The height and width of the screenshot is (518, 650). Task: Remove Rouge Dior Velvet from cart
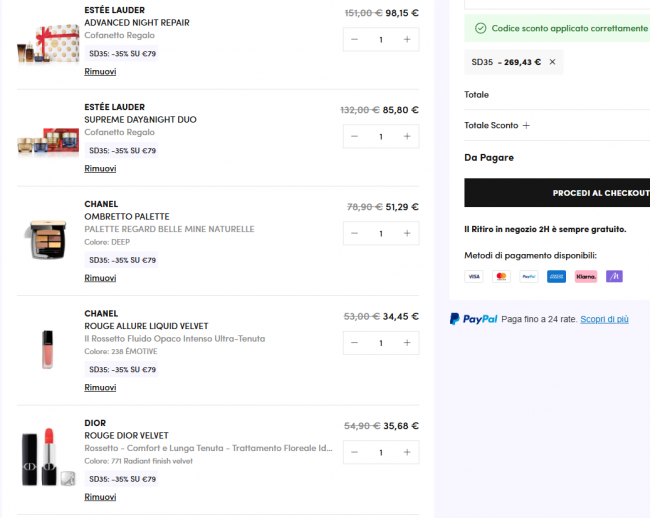pyautogui.click(x=100, y=497)
